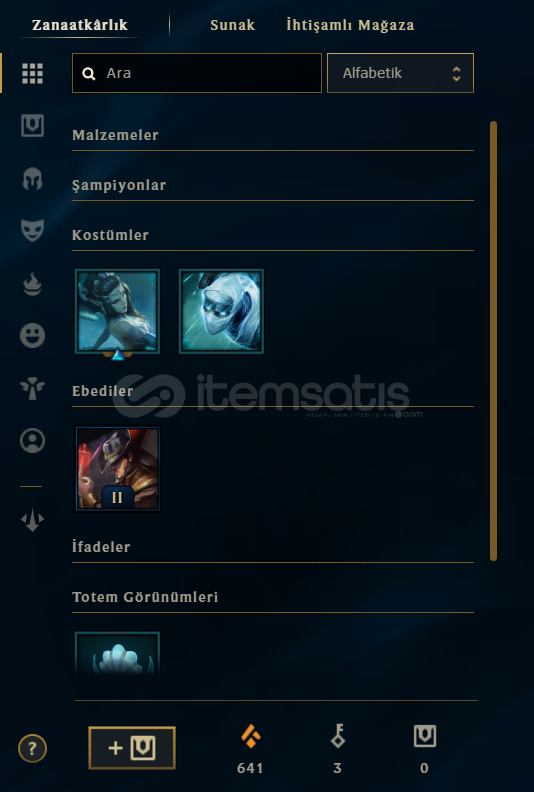
Task: Filter loot by champions helmet icon
Action: tap(32, 179)
